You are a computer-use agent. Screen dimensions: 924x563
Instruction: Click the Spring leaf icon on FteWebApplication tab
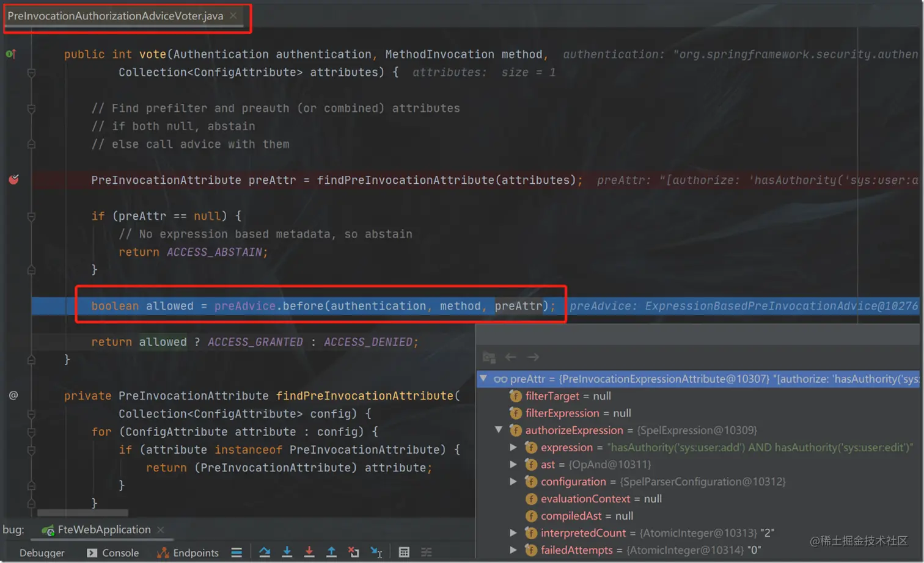tap(48, 530)
